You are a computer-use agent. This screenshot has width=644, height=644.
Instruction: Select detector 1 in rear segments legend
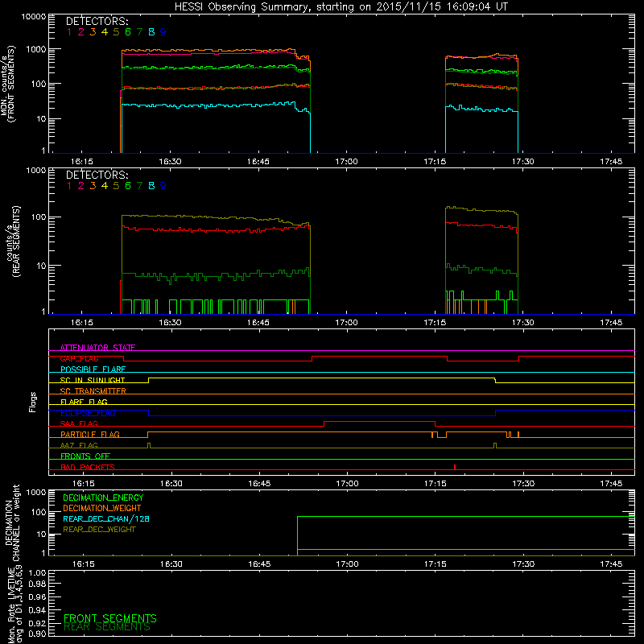tap(69, 186)
